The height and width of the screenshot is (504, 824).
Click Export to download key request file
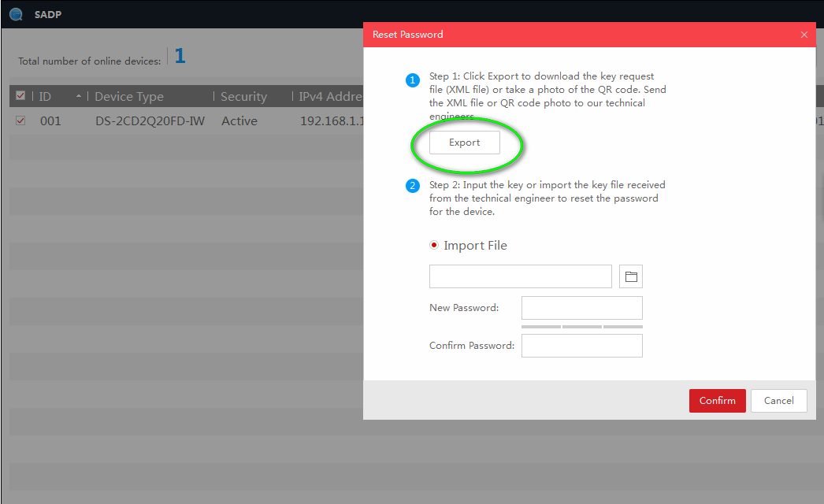click(x=464, y=143)
